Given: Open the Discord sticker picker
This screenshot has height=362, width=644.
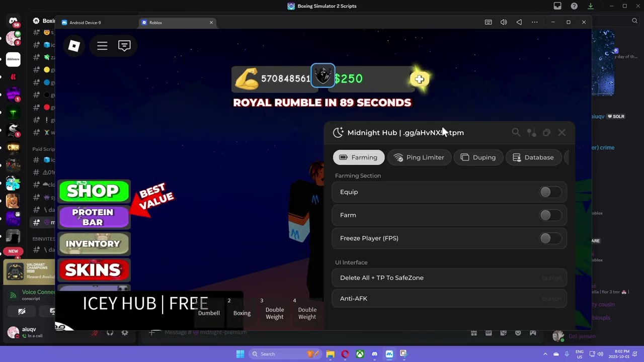Looking at the screenshot, I should (x=503, y=333).
